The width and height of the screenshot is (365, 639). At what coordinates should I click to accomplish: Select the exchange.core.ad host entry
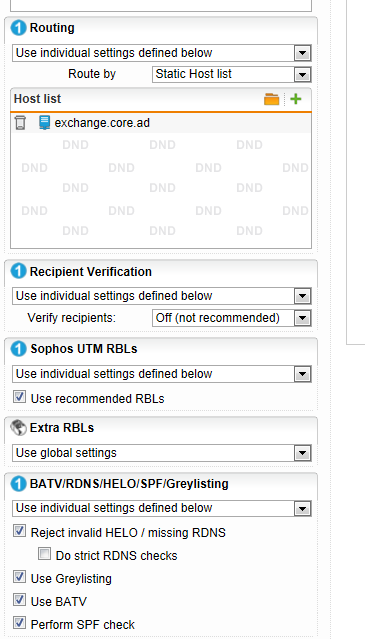[161, 123]
